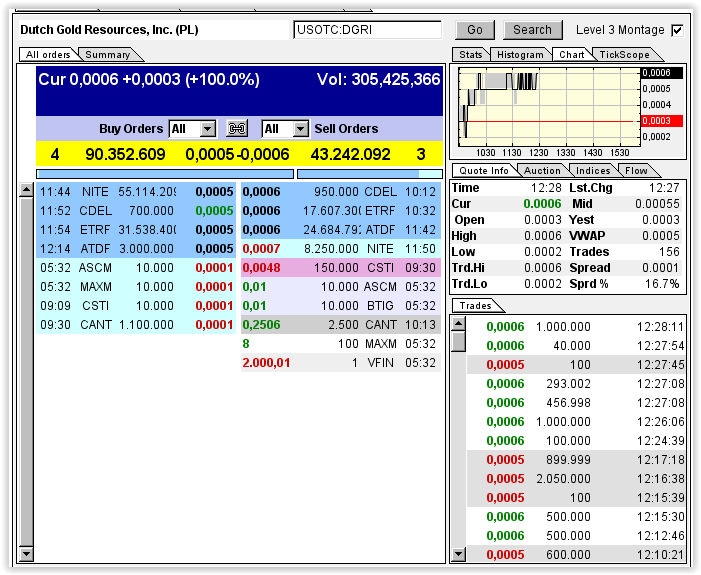Click the order book scroll up arrow
The width and height of the screenshot is (701, 575).
(26, 190)
